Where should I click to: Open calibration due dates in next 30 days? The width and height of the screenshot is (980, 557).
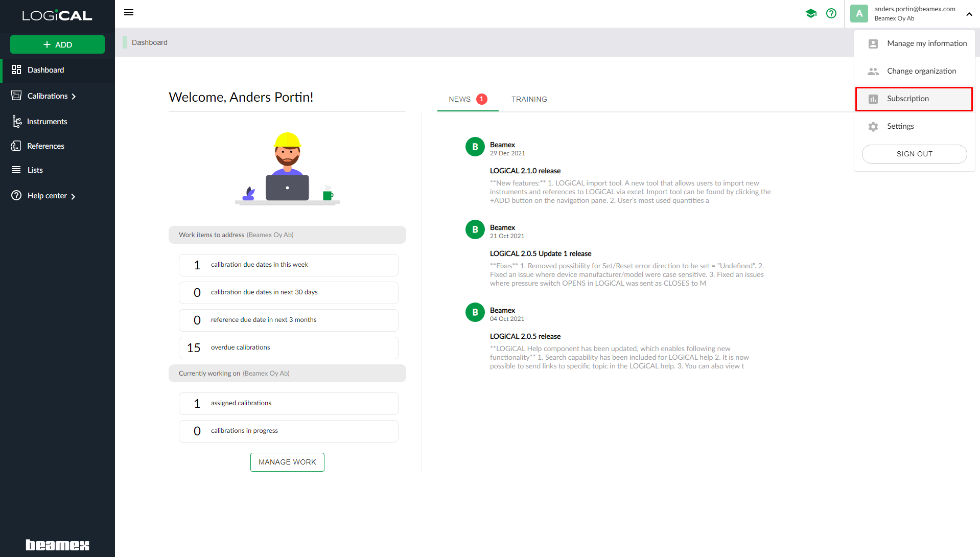(288, 292)
